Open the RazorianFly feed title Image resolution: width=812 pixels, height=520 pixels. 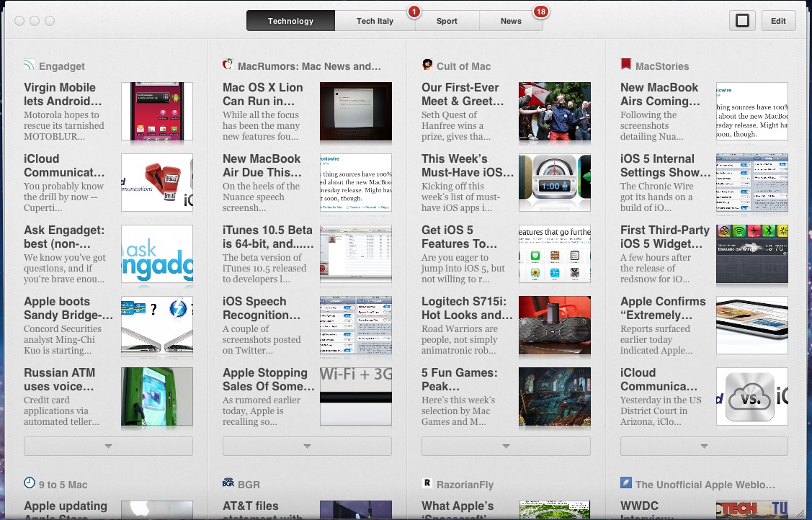click(465, 485)
